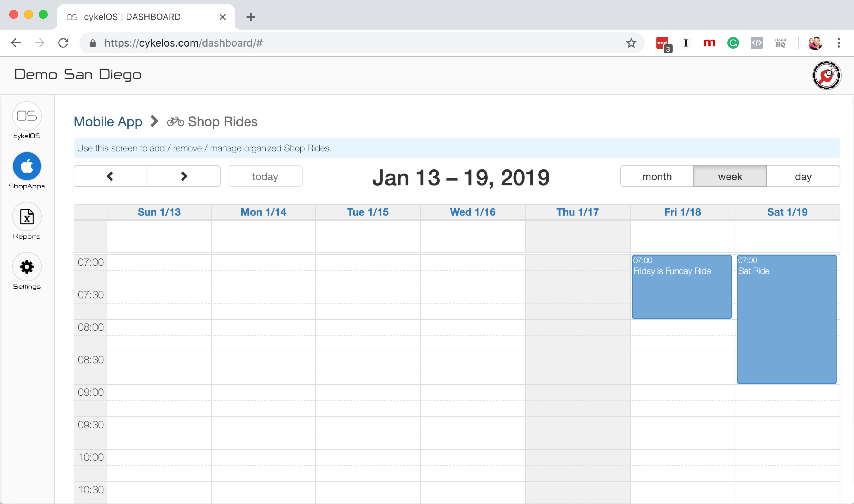The height and width of the screenshot is (504, 854).
Task: Open the Friday is Funday Ride event
Action: point(682,287)
